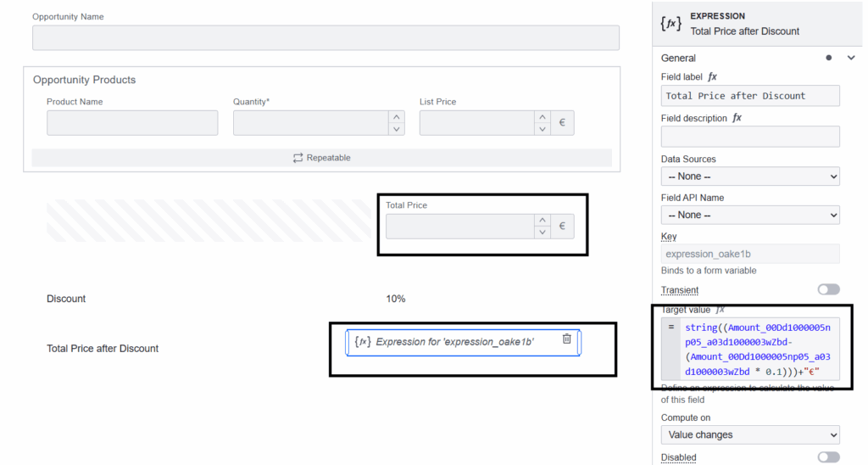Viewport: 868px width, 465px height.
Task: Collapse the General section chevron
Action: click(x=851, y=58)
